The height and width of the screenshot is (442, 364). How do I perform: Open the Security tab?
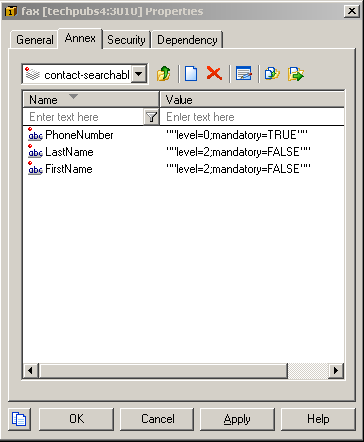(x=126, y=40)
